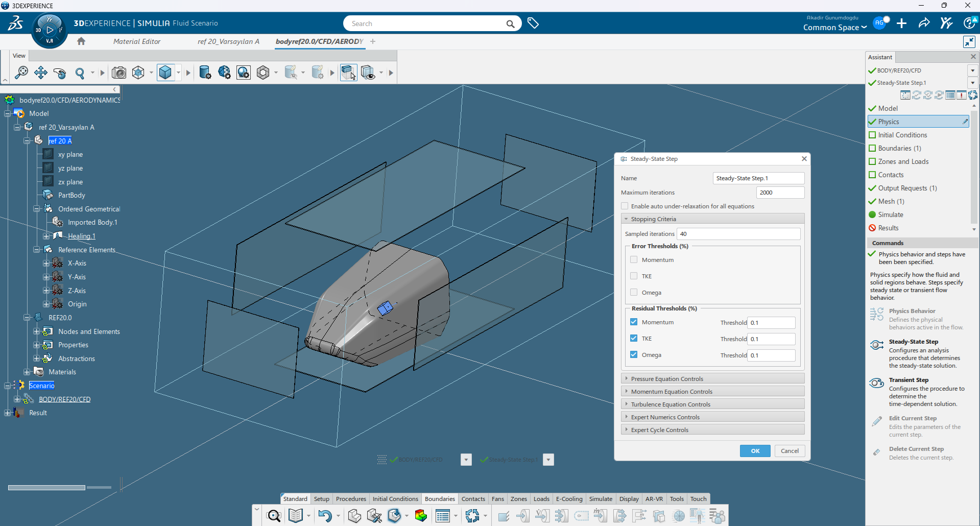The width and height of the screenshot is (980, 526).
Task: Select the PartBody tree item
Action: (71, 195)
